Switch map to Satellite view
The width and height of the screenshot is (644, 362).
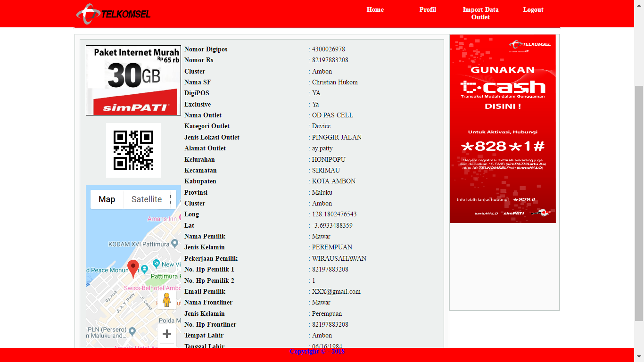pos(147,199)
